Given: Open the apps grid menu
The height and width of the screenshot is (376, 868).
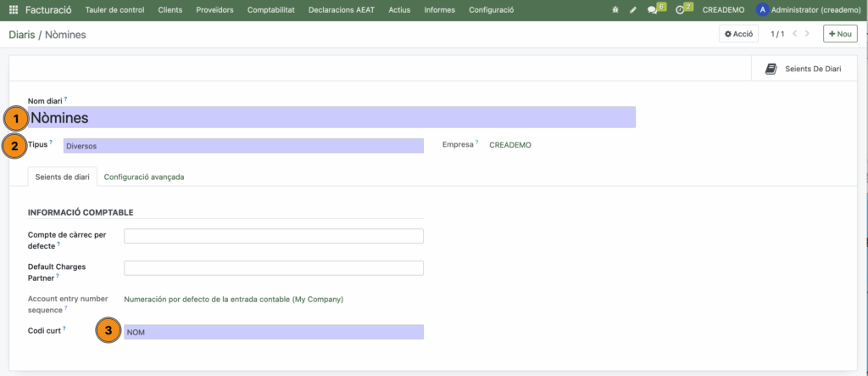Looking at the screenshot, I should [x=13, y=10].
